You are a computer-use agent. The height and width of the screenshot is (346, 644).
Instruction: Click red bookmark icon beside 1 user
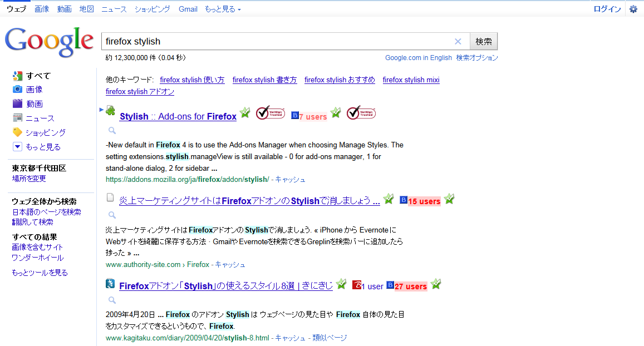356,285
